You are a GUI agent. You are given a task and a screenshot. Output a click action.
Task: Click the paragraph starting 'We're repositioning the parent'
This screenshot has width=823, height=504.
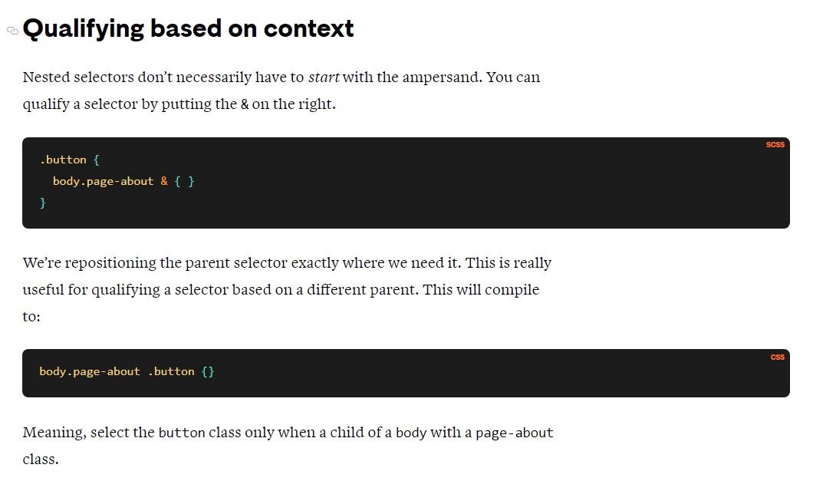(287, 289)
